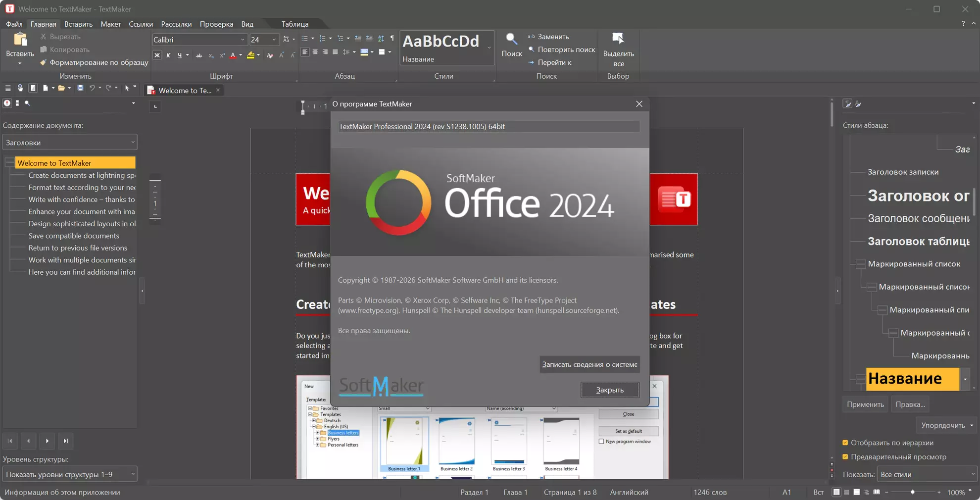
Task: Open the 'Все стили' dropdown
Action: point(927,474)
